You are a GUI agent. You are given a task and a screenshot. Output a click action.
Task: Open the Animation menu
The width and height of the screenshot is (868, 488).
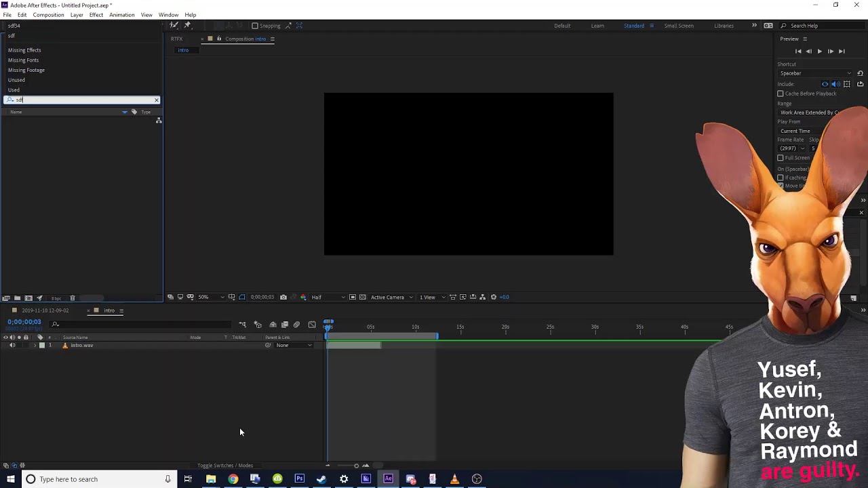coord(122,15)
